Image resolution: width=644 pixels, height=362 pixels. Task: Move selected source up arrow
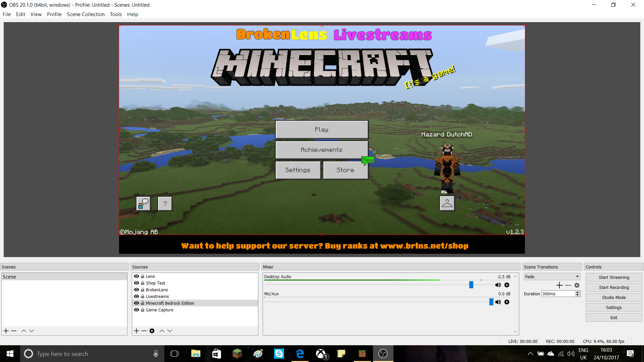[x=162, y=331]
